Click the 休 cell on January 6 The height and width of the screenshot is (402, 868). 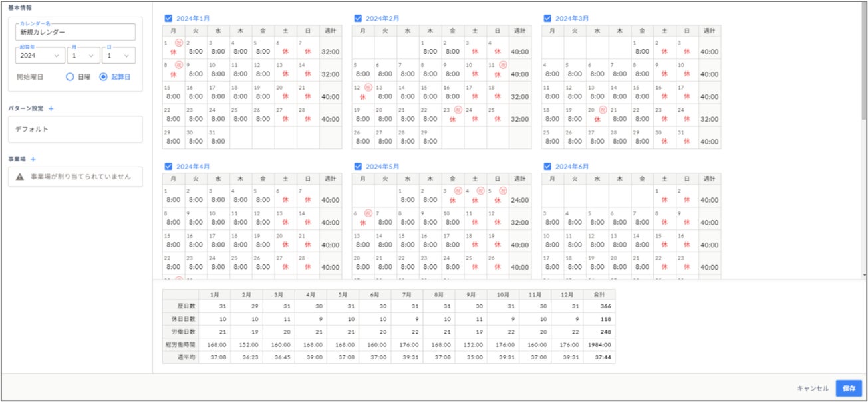[285, 48]
